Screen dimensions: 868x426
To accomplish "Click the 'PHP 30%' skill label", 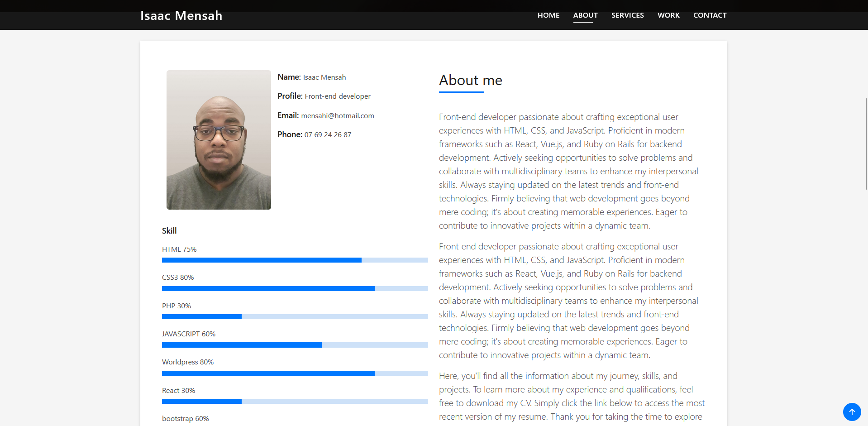I will point(176,306).
